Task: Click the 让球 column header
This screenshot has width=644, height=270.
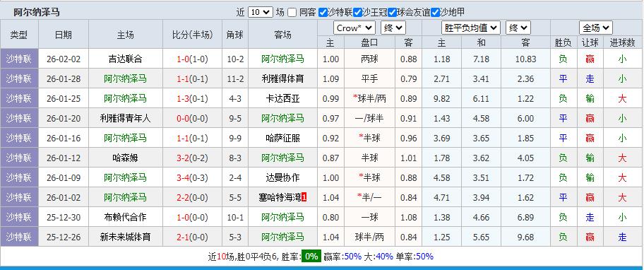Action: [590, 42]
